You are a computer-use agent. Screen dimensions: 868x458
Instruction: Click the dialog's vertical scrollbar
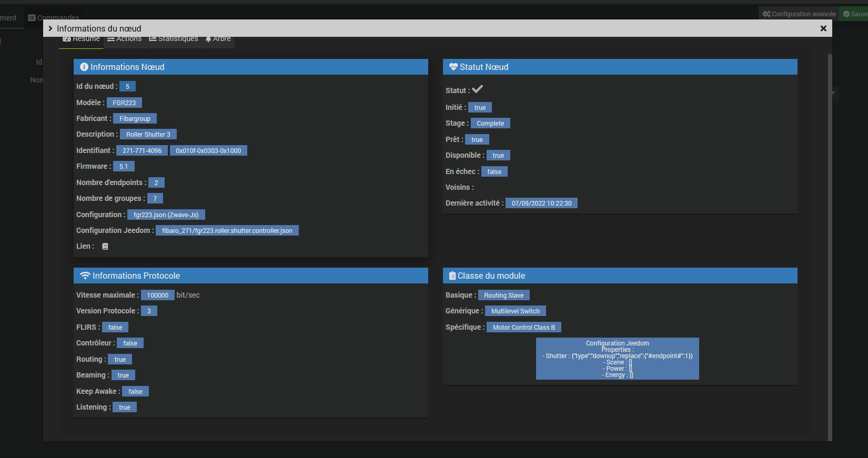click(x=830, y=247)
